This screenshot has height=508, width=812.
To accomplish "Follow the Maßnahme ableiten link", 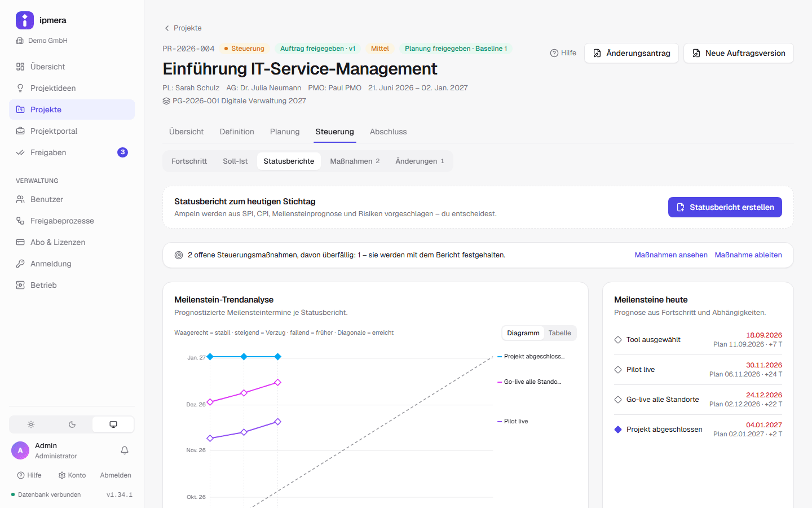I will coord(748,255).
